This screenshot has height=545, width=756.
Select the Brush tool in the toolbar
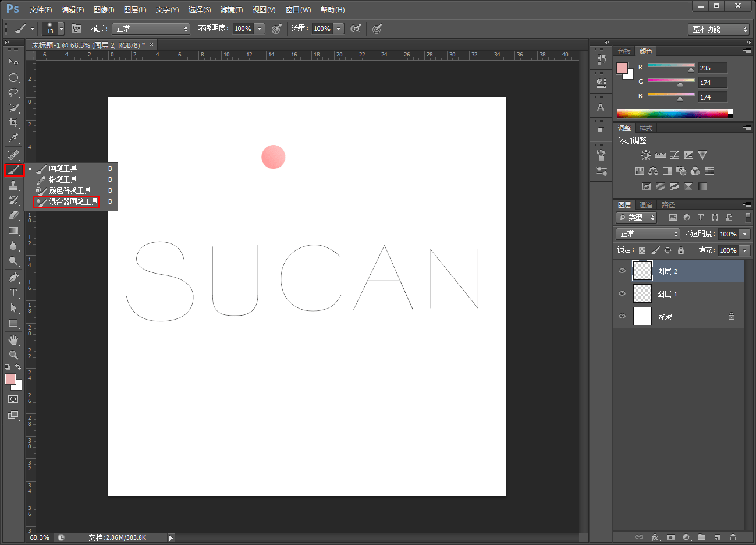pos(13,170)
